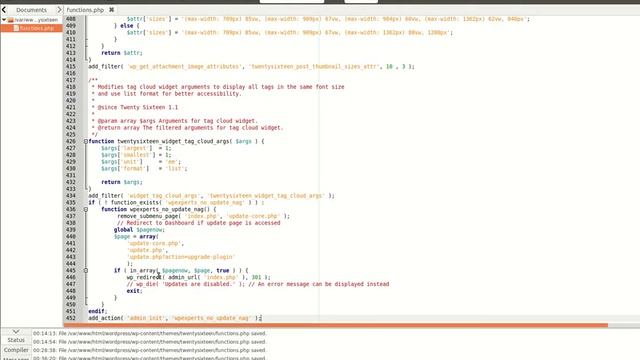Click line number 415 in the gutter
Image resolution: width=640 pixels, height=360 pixels.
(x=71, y=67)
